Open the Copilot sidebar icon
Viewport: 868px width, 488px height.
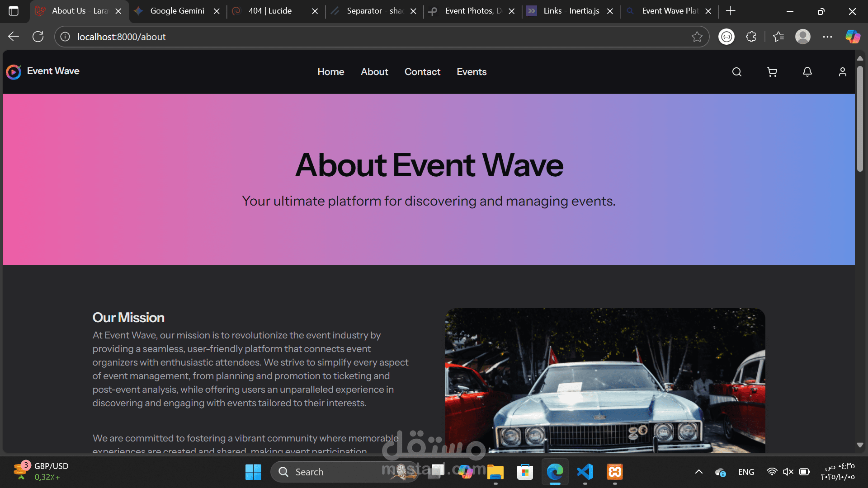tap(853, 37)
